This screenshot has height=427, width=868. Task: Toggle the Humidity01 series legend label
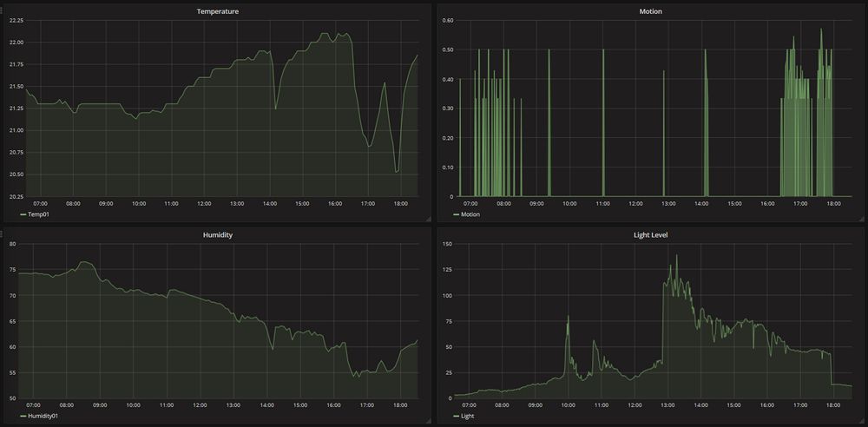[45, 416]
